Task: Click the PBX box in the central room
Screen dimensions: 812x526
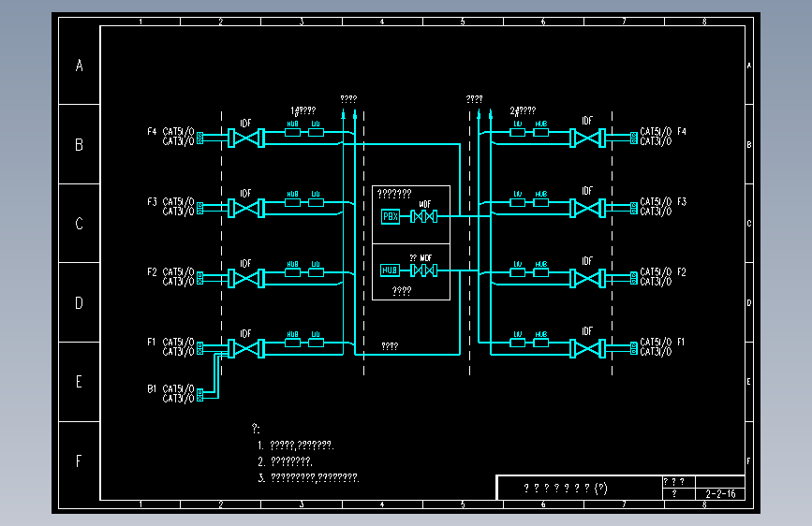Action: click(391, 216)
